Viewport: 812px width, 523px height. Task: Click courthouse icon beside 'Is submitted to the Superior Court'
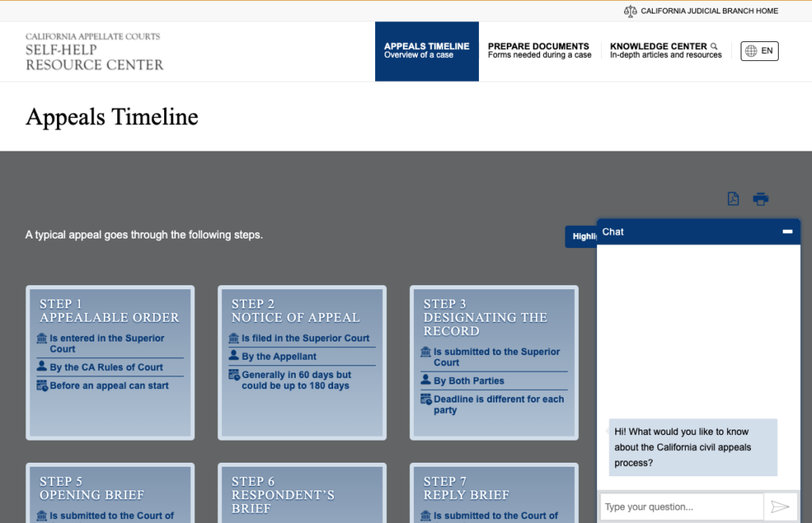coord(426,352)
